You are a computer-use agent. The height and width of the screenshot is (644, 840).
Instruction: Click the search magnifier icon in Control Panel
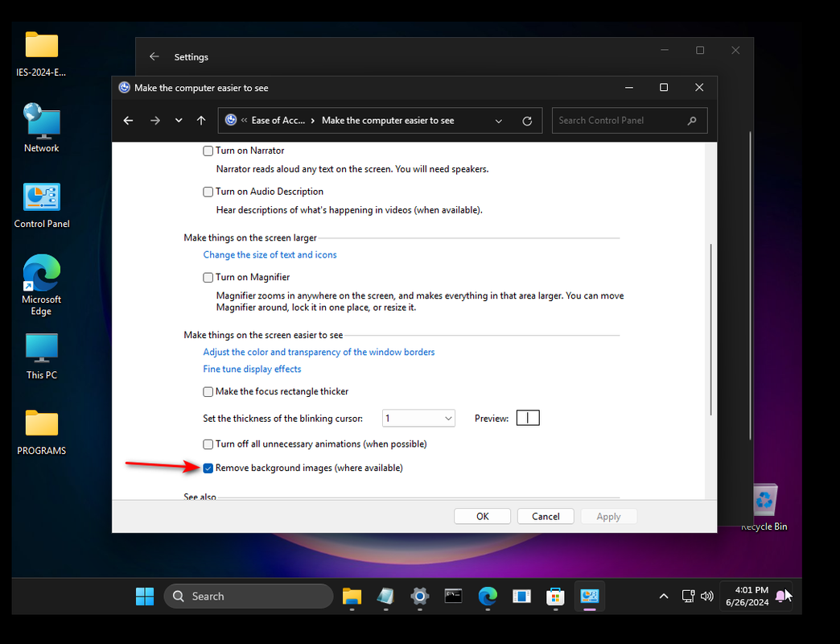pos(692,121)
